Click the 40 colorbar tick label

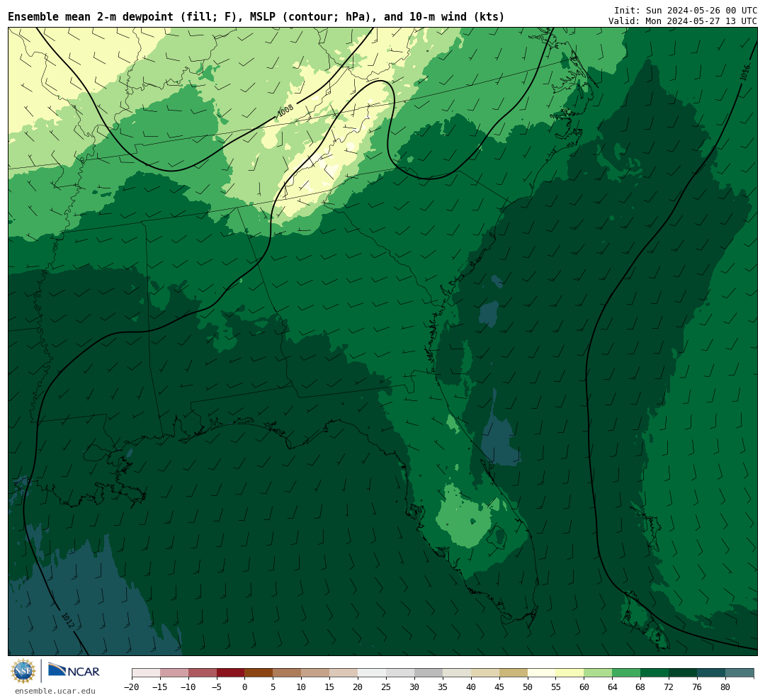pos(471,687)
